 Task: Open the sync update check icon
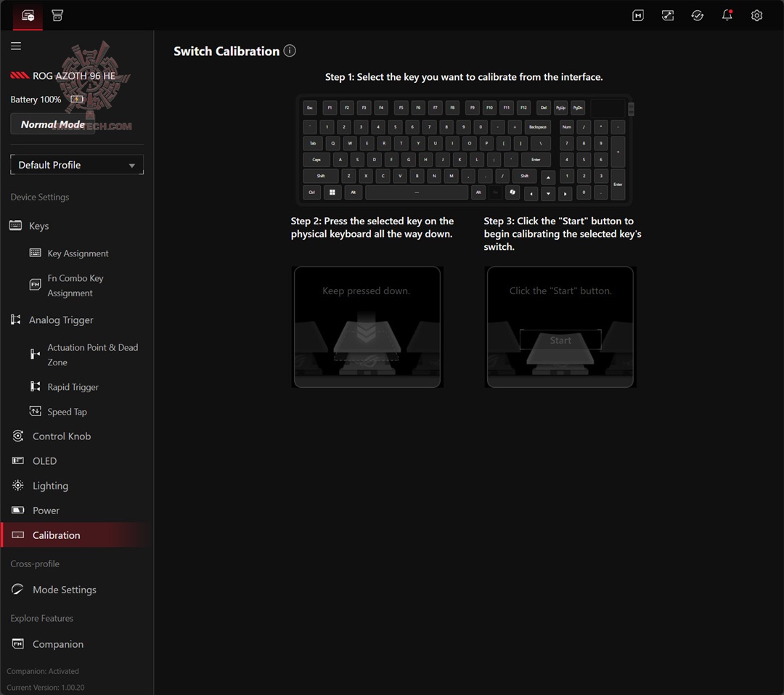[698, 15]
